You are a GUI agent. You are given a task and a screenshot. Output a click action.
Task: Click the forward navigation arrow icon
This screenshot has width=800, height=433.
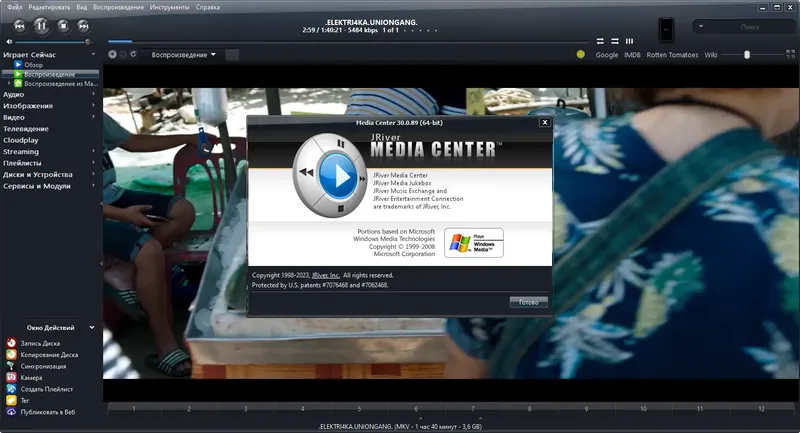pyautogui.click(x=123, y=54)
